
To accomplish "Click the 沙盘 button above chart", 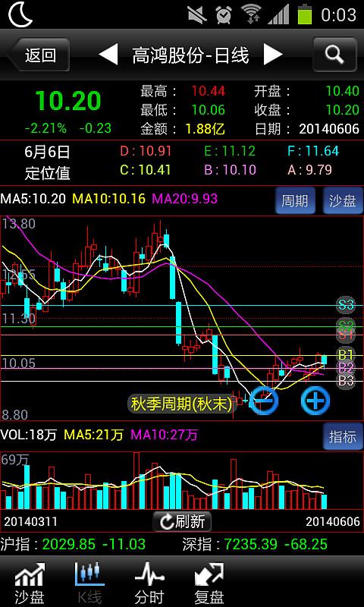I will (343, 200).
